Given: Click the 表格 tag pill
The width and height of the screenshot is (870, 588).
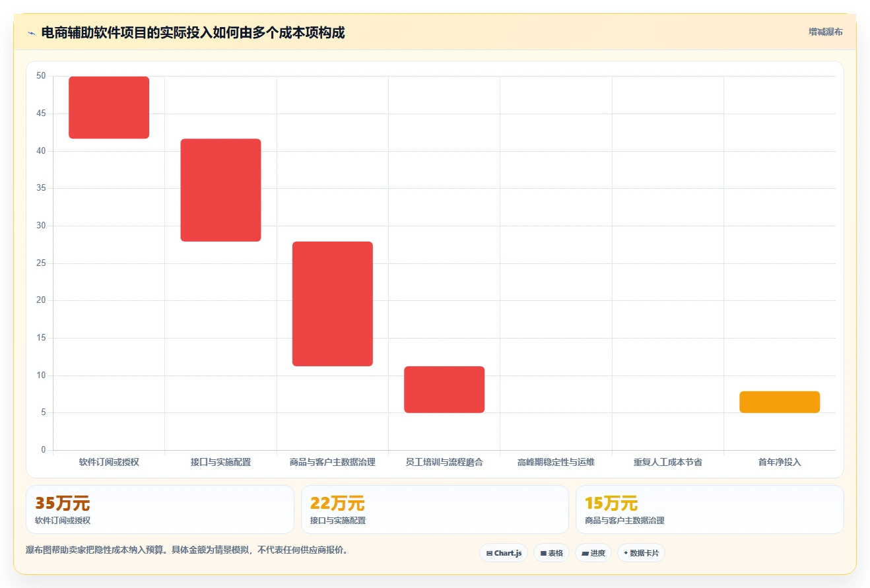Looking at the screenshot, I should point(552,553).
